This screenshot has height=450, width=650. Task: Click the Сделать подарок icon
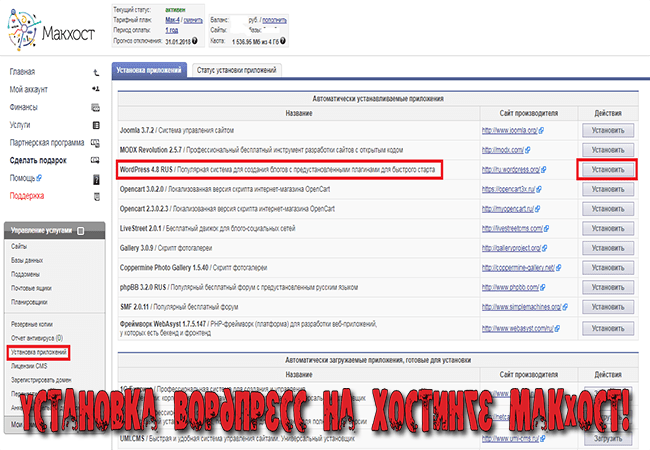(x=95, y=160)
